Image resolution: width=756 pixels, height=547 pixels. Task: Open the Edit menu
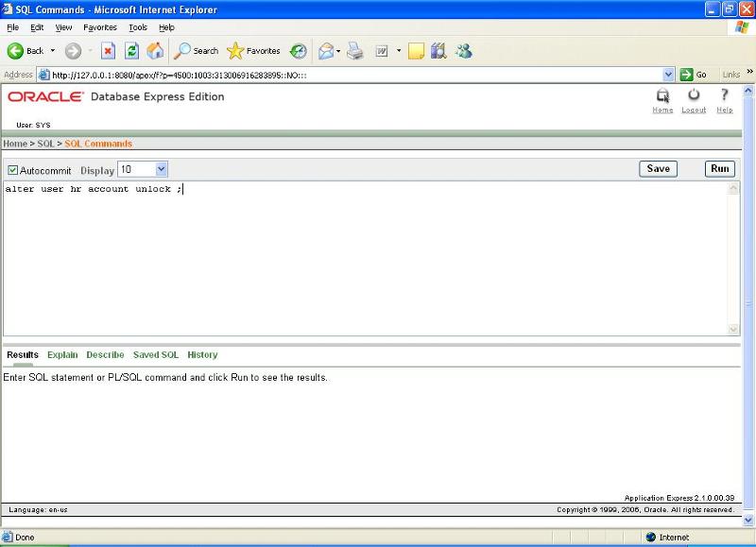tap(37, 27)
